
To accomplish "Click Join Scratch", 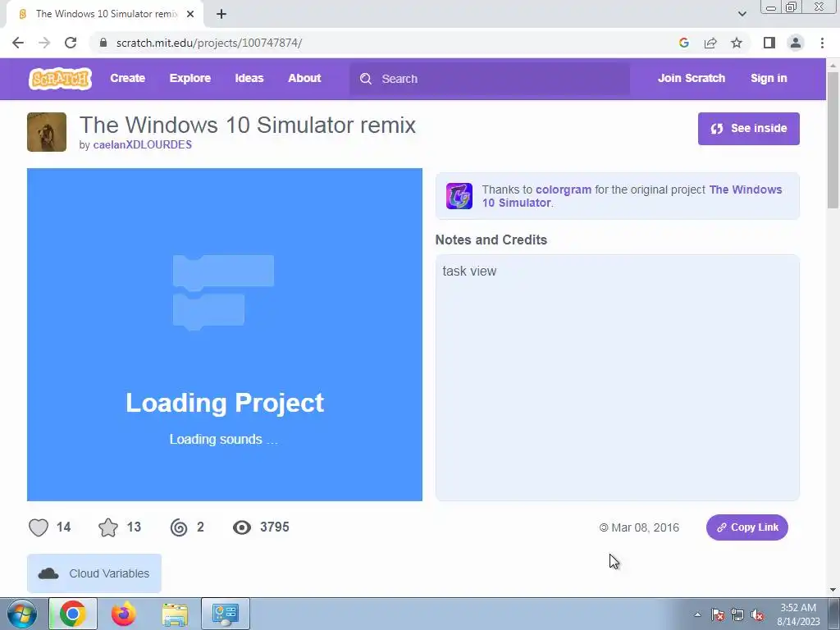I will pyautogui.click(x=691, y=78).
